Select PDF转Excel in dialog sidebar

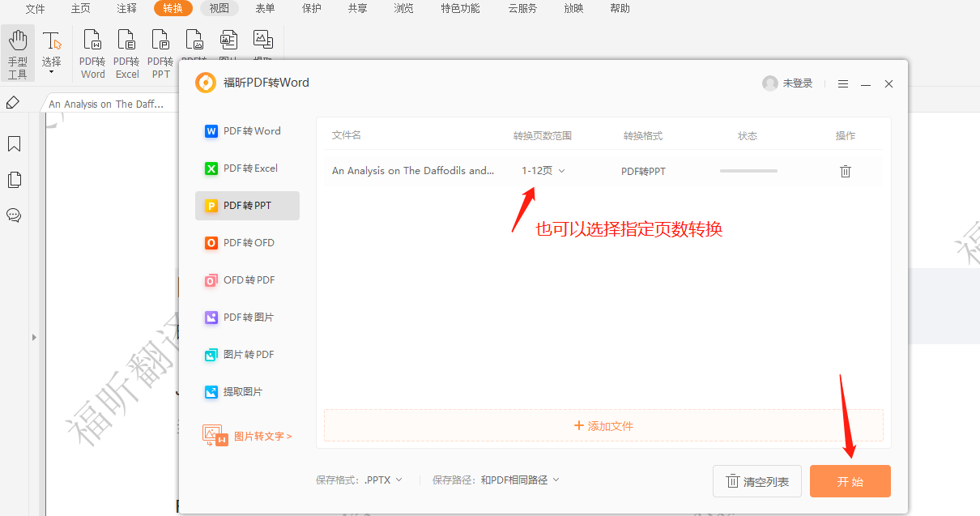247,168
